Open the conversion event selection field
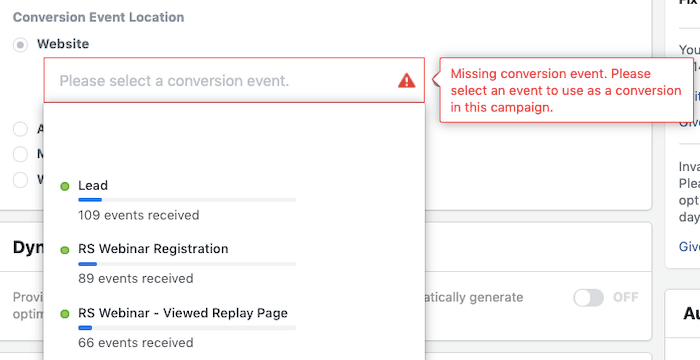Viewport: 700px width, 360px height. 234,80
